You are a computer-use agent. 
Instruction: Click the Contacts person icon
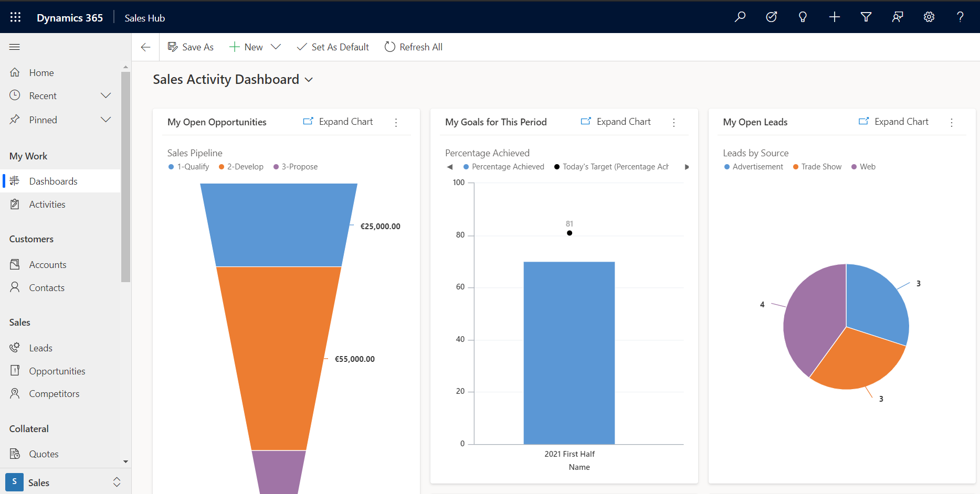click(15, 287)
